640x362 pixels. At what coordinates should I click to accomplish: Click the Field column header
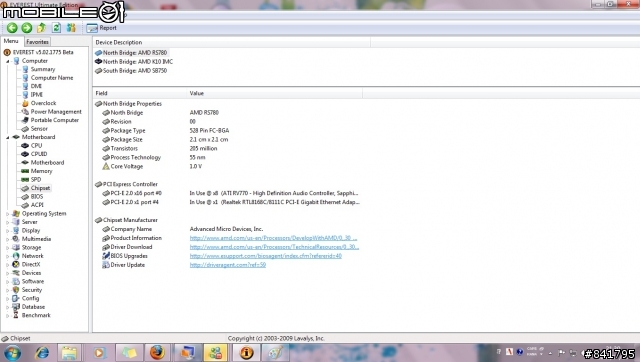pos(140,93)
